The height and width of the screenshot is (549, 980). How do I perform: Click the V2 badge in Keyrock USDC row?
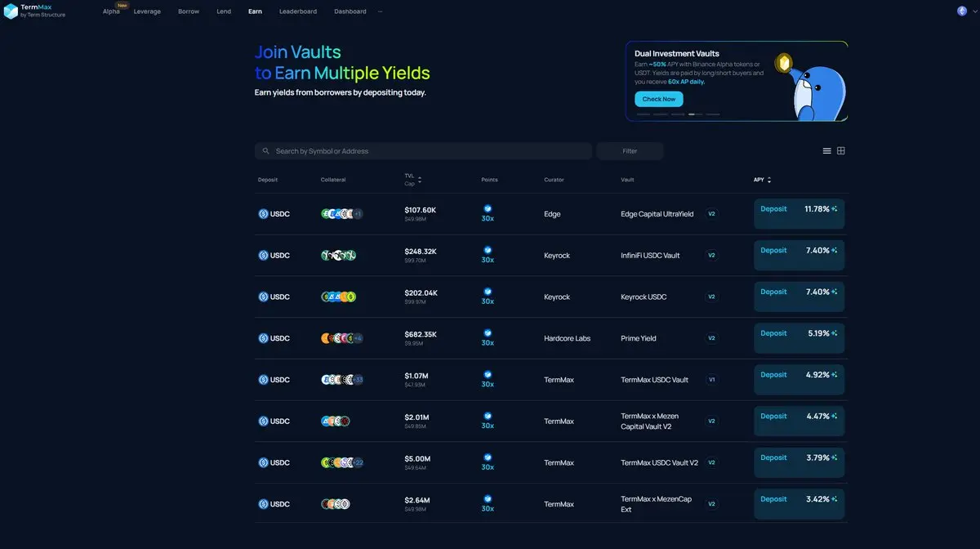tap(711, 297)
